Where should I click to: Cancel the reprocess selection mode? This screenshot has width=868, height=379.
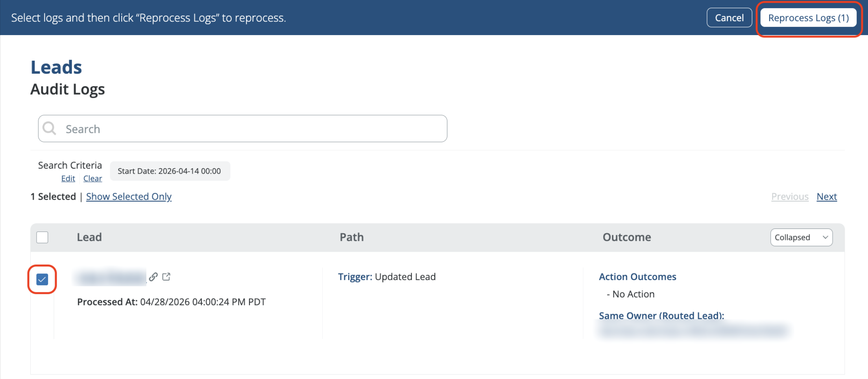coord(729,18)
